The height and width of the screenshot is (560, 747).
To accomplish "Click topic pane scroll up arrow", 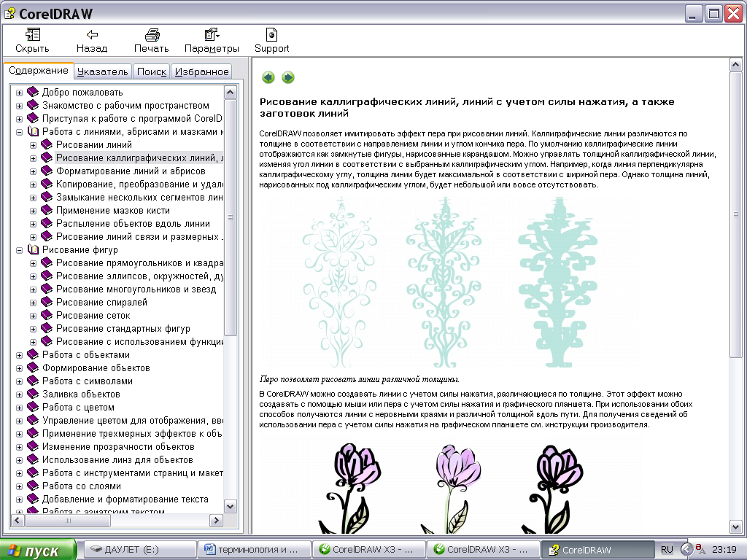I will [736, 65].
